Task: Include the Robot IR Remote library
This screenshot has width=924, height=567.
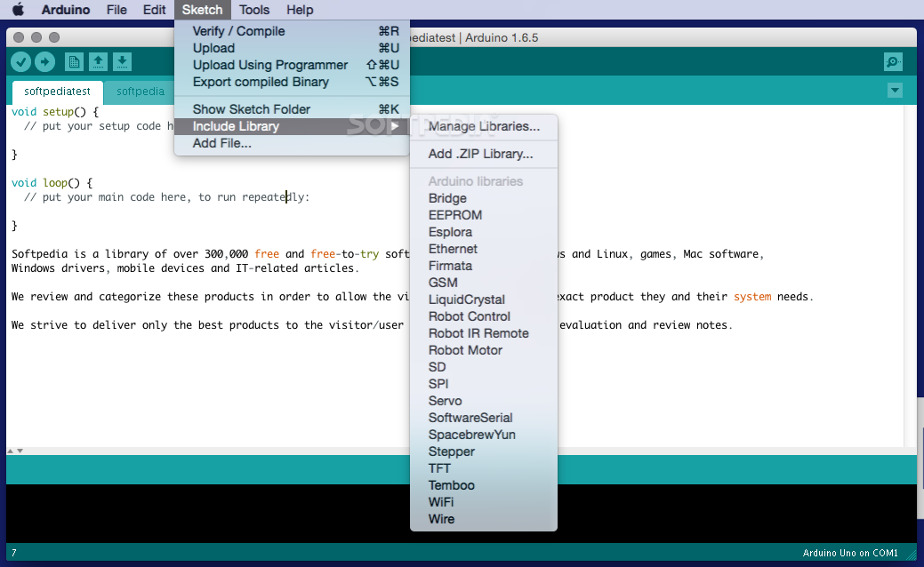Action: point(483,333)
